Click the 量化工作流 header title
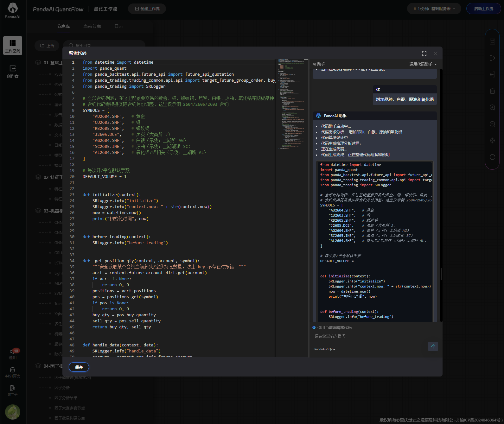504x424 pixels. (x=105, y=9)
